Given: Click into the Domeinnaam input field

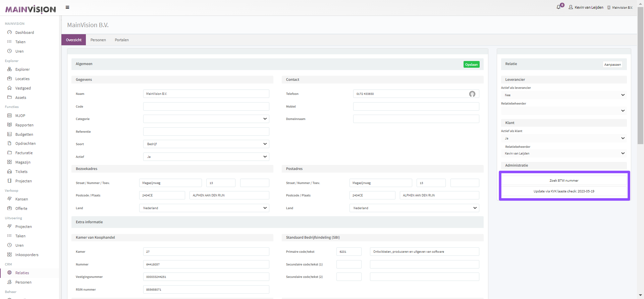Looking at the screenshot, I should point(416,119).
